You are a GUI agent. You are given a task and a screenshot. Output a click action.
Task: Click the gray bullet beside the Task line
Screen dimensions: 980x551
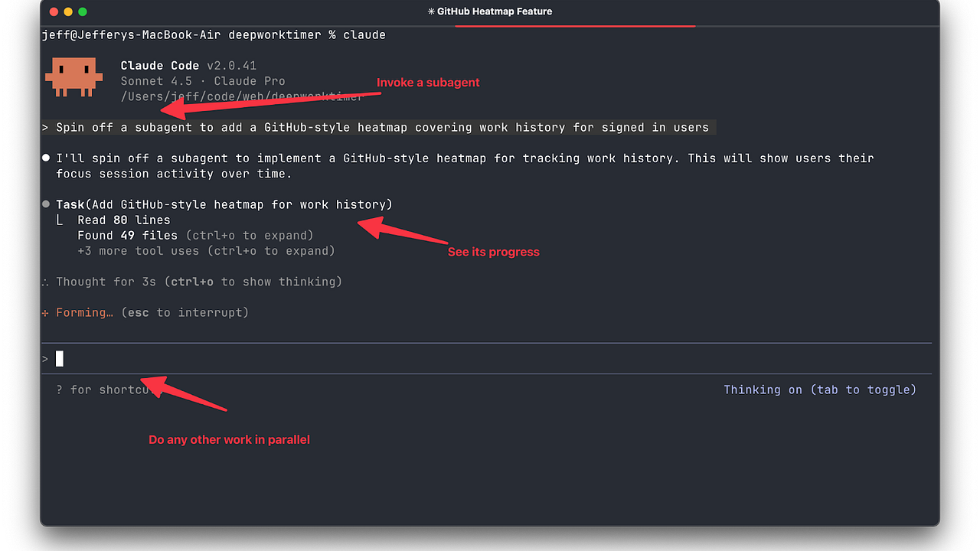[x=46, y=204]
